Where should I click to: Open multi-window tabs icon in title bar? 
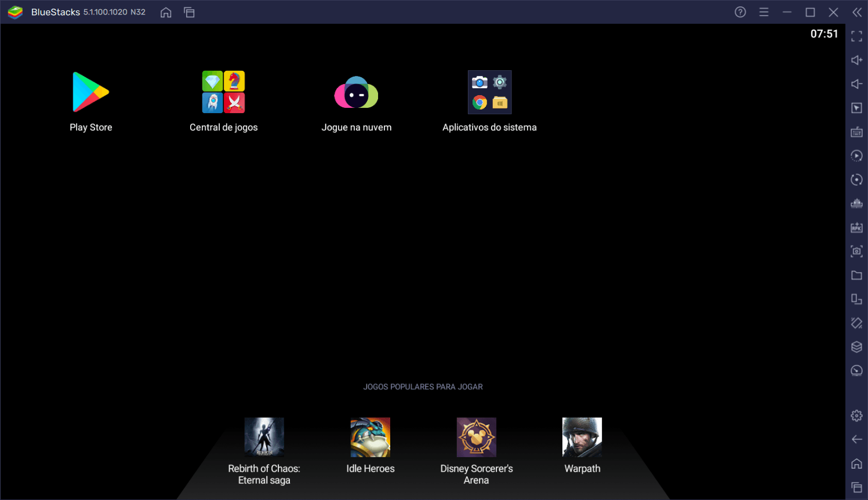pos(189,12)
